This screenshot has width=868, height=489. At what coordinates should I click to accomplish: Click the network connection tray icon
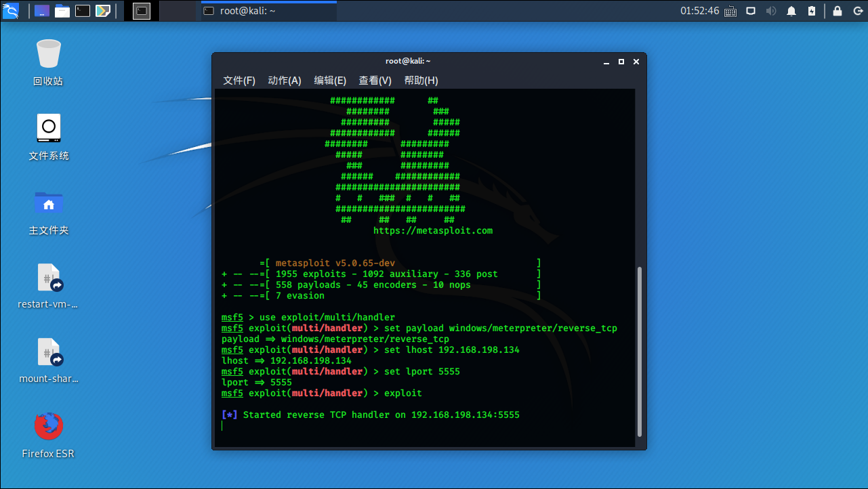pos(751,11)
